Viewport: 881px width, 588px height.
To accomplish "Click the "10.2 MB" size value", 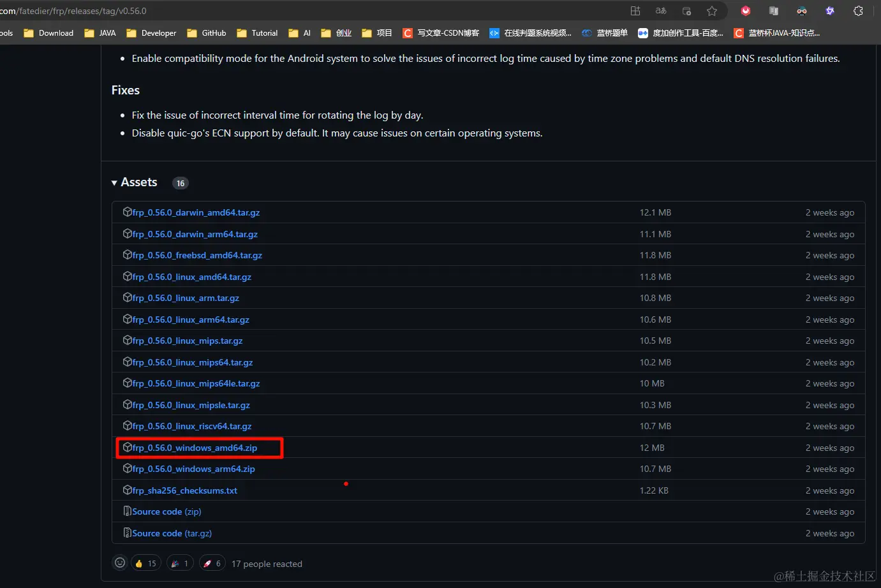I will tap(655, 362).
